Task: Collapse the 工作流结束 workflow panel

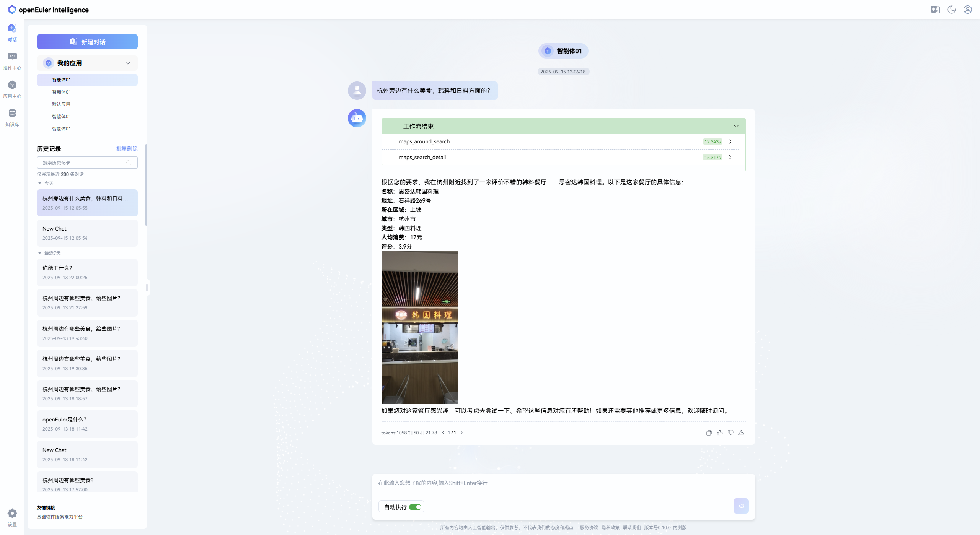Action: 736,126
